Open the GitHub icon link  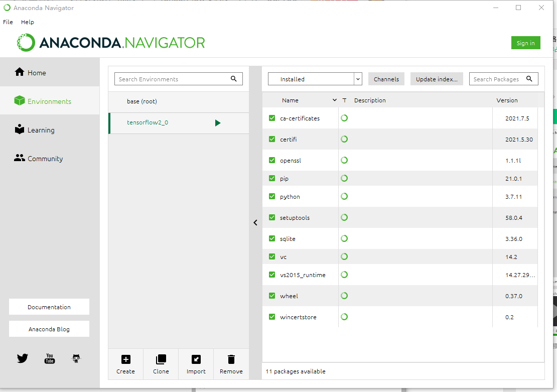click(76, 358)
